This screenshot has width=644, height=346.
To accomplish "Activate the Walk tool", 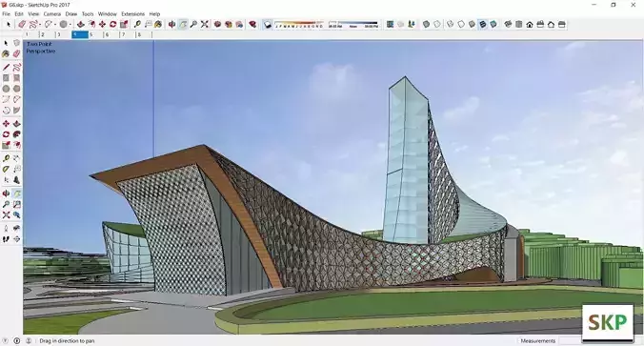I will coord(6,238).
